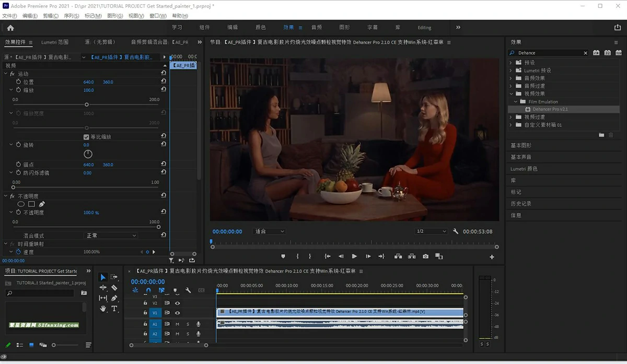Select the Selection arrow tool
Screen dimensions: 627x364
103,277
